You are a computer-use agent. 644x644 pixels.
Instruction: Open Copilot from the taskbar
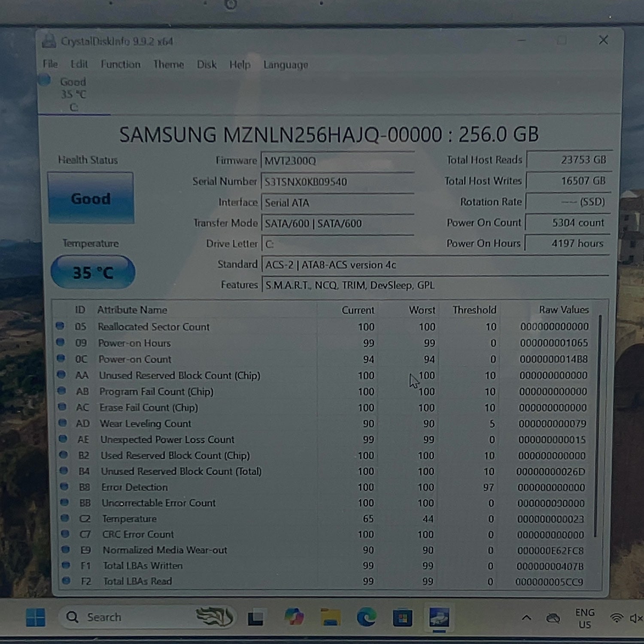[x=295, y=617]
